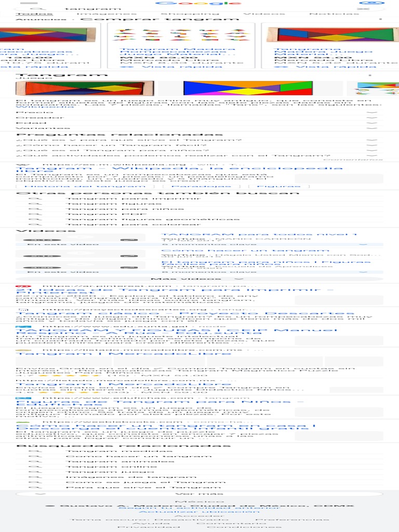Open more options dots on Tangram Juego panel
The height and width of the screenshot is (532, 399).
[x=370, y=75]
